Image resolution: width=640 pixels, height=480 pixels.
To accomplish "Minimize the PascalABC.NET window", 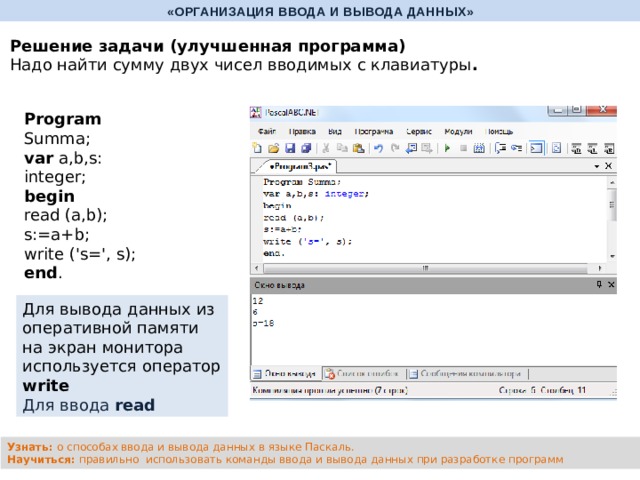I will [x=558, y=110].
